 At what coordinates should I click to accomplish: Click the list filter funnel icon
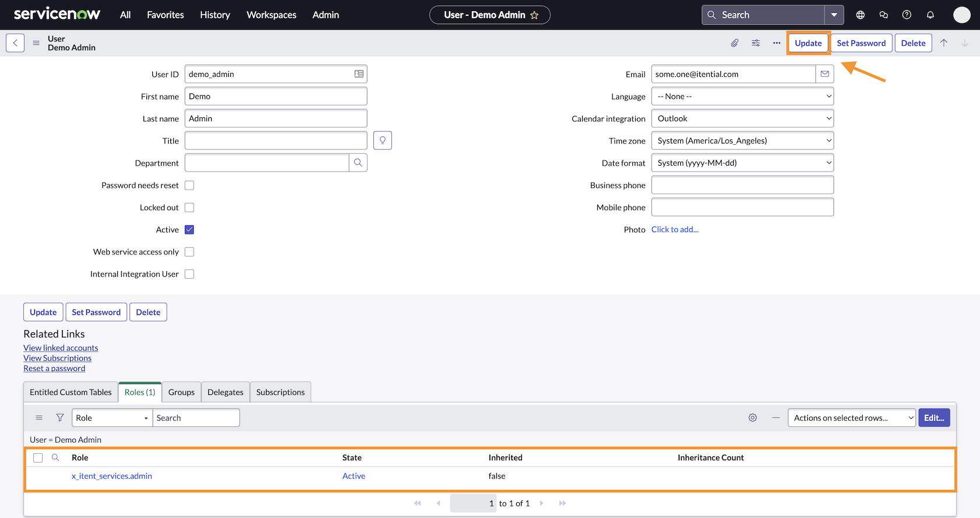pos(60,418)
